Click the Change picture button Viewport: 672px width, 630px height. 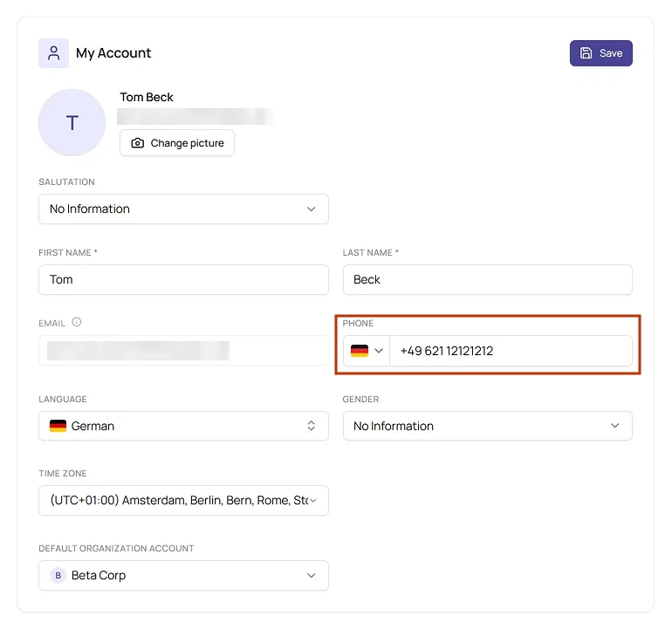[x=177, y=143]
